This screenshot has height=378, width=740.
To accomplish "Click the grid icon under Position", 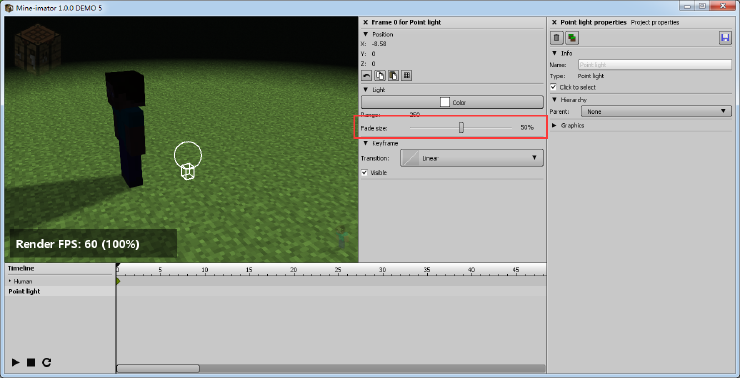I will 406,76.
